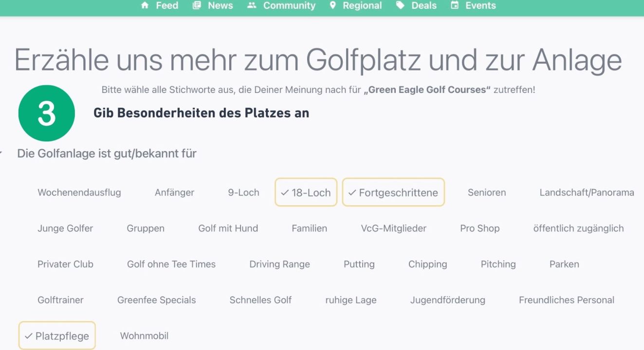
Task: Select the Parken keyword
Action: pyautogui.click(x=564, y=264)
